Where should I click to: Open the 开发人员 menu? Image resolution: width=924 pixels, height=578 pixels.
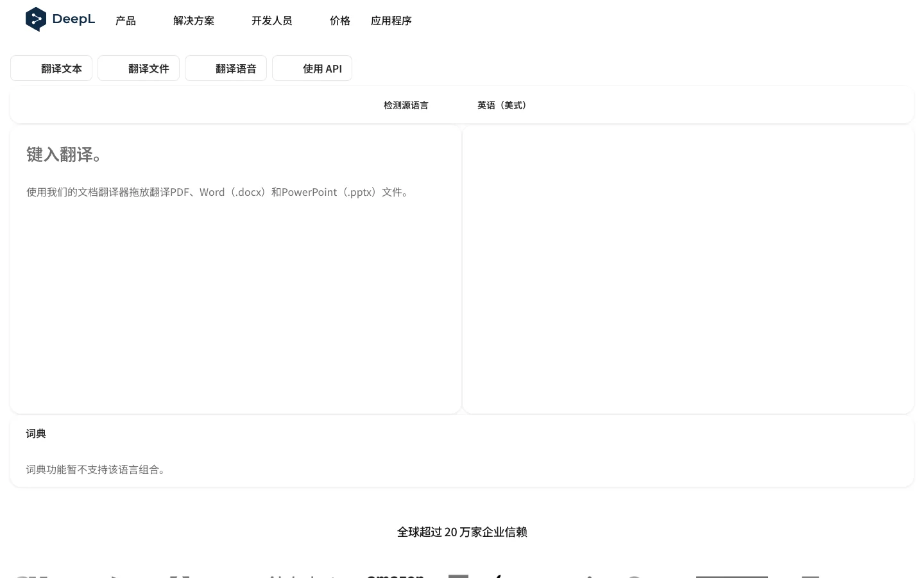click(x=272, y=21)
